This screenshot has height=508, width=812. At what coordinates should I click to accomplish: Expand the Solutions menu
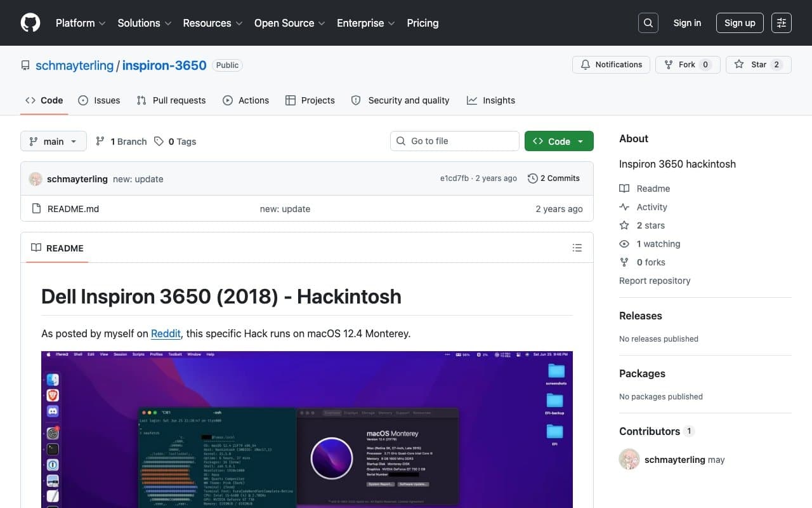(x=145, y=23)
